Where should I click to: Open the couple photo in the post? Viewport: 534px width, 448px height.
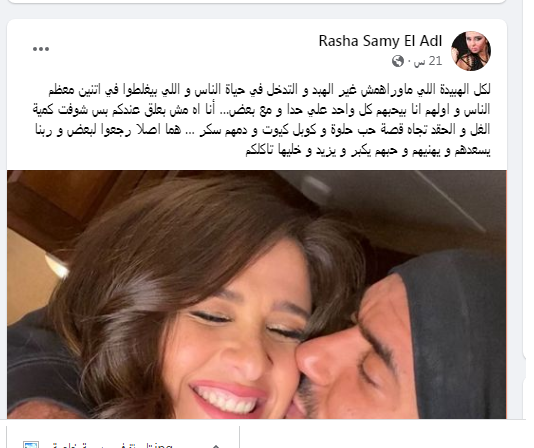(x=257, y=294)
